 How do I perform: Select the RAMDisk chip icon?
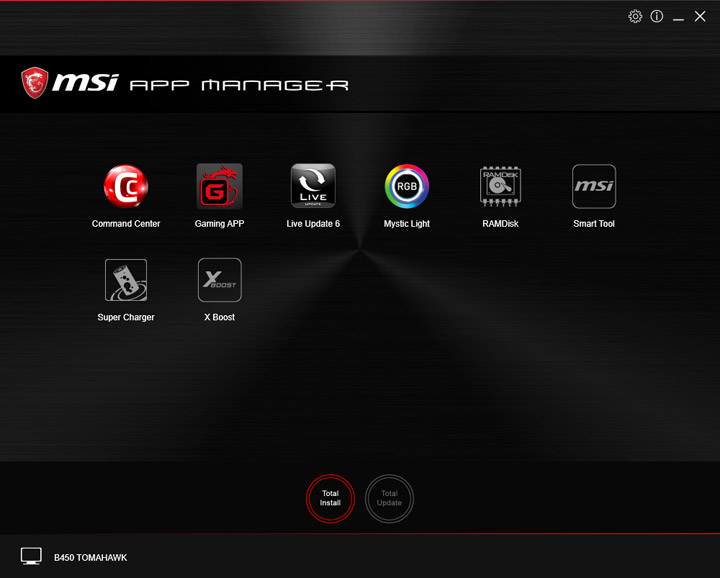point(501,186)
